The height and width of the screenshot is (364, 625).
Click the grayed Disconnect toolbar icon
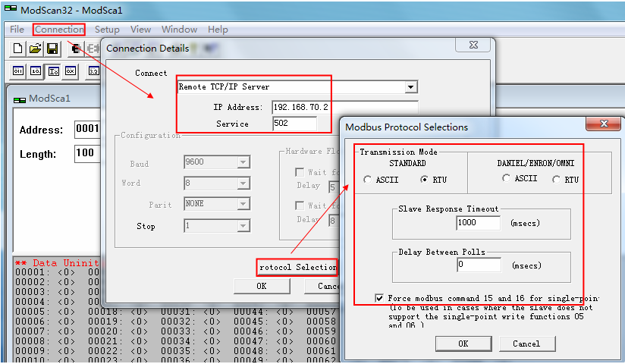pyautogui.click(x=93, y=49)
